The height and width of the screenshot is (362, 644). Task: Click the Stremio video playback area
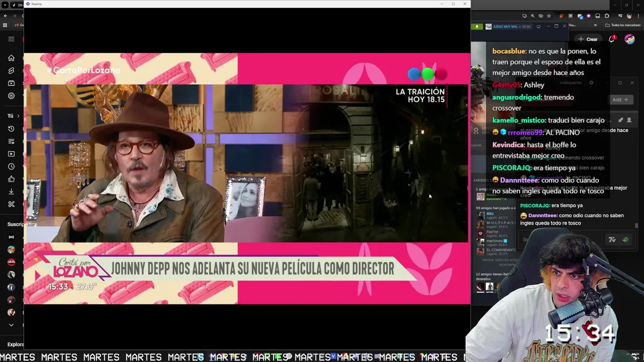(247, 178)
